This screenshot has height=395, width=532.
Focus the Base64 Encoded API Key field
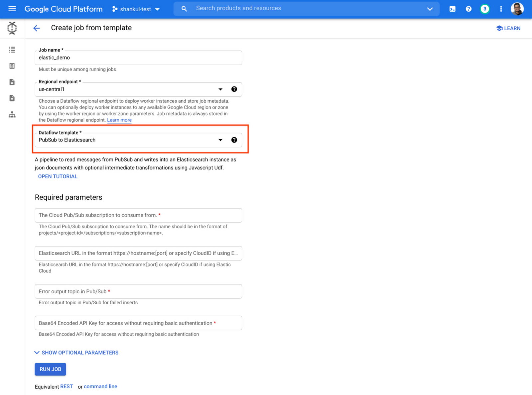tap(138, 323)
